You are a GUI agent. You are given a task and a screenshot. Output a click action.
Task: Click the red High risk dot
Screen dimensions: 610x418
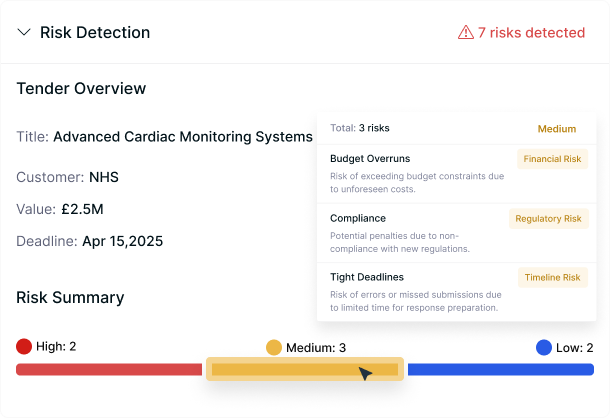24,347
